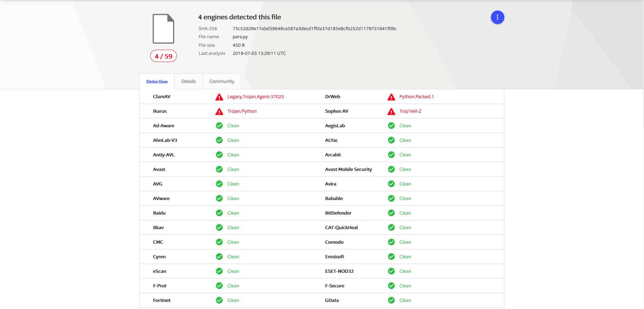Click Python.Packed.1 detection result
The width and height of the screenshot is (644, 309).
(416, 97)
